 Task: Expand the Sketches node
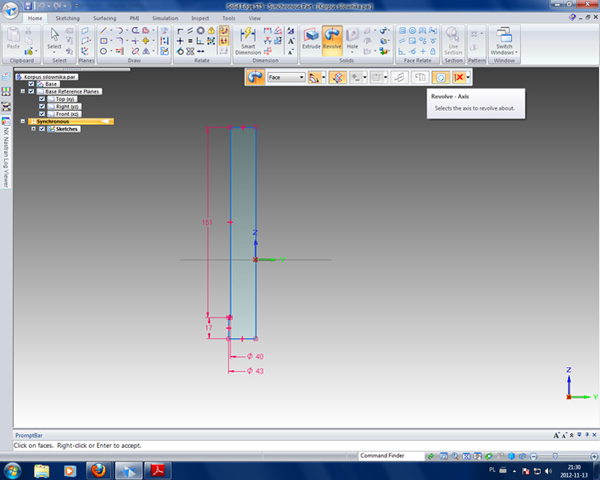pos(33,129)
